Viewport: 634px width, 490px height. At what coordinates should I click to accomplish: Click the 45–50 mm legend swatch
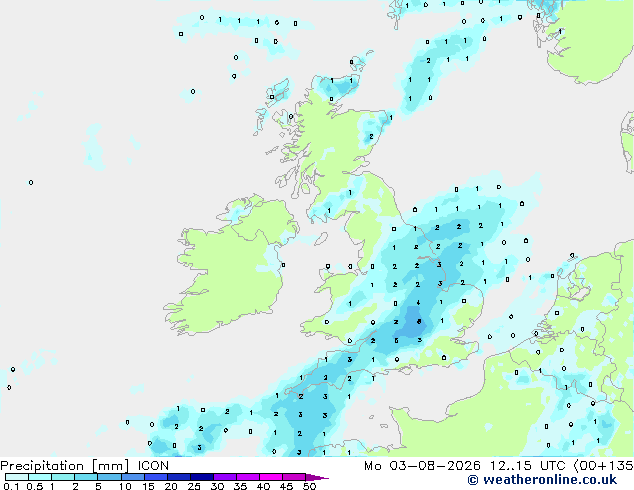(x=294, y=477)
